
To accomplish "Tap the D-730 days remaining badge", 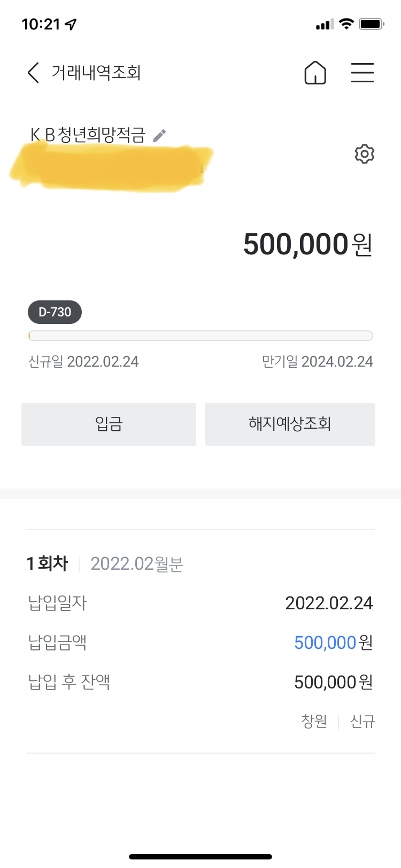I will coord(55,312).
